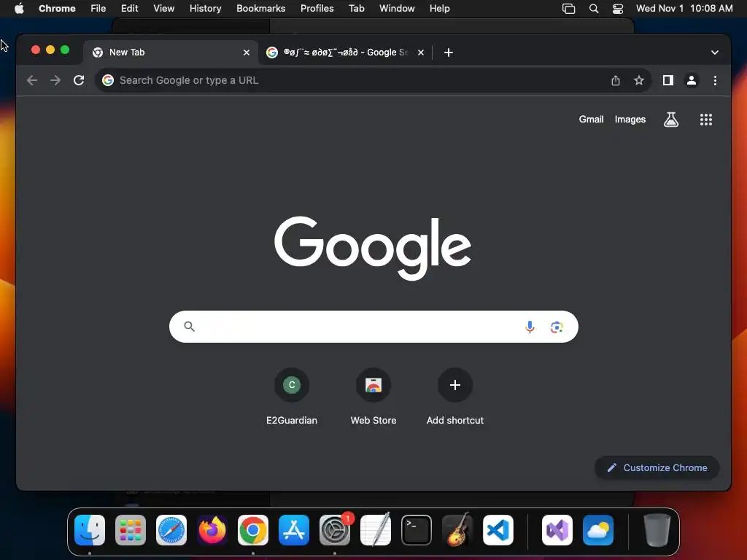Open the Google apps grid

[x=706, y=120]
